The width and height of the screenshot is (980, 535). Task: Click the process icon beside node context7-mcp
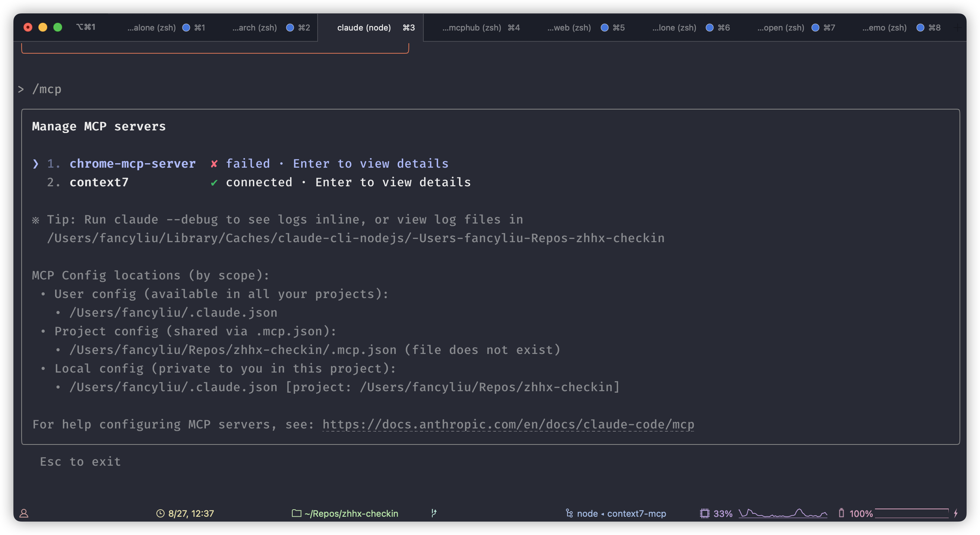coord(569,513)
